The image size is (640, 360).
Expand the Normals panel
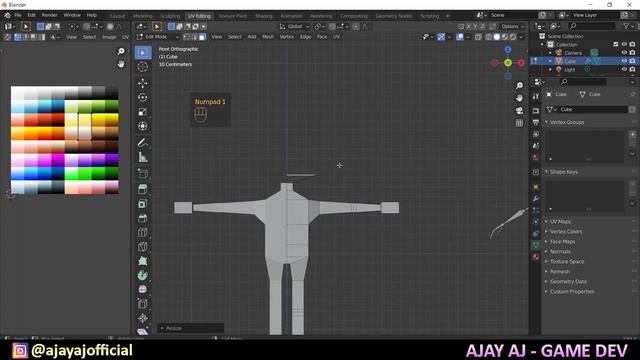pos(560,251)
